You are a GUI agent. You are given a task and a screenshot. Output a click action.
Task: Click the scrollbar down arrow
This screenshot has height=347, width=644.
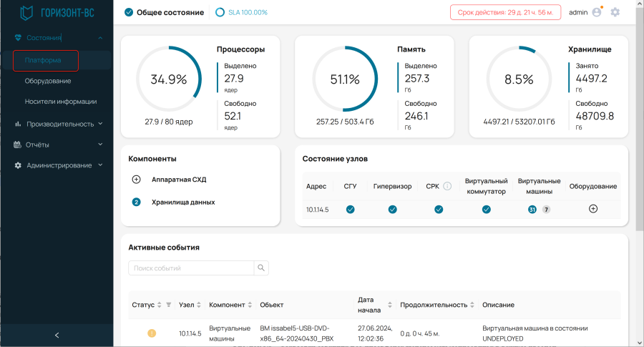point(640,343)
